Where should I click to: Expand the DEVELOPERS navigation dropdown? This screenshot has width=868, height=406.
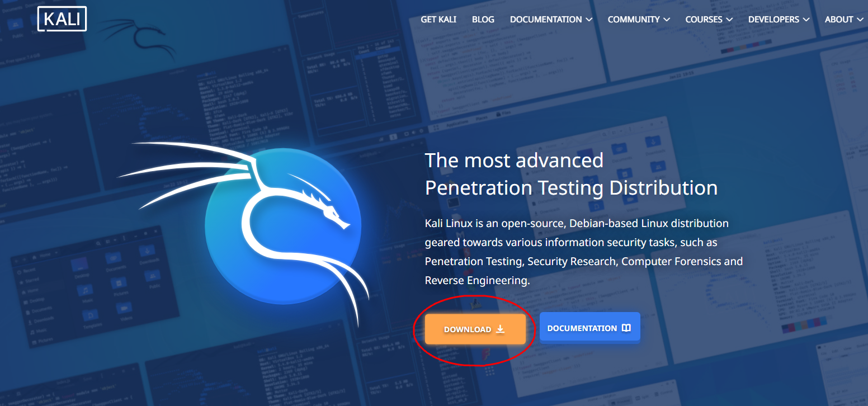coord(779,20)
